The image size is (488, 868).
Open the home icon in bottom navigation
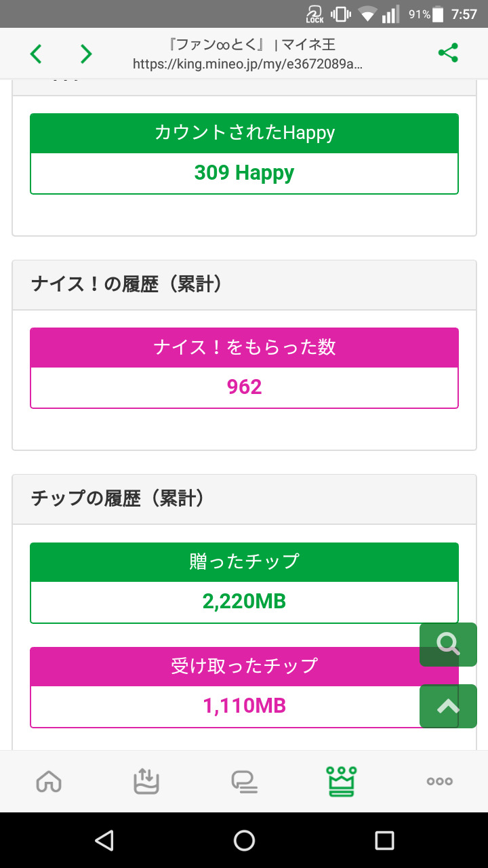click(49, 782)
